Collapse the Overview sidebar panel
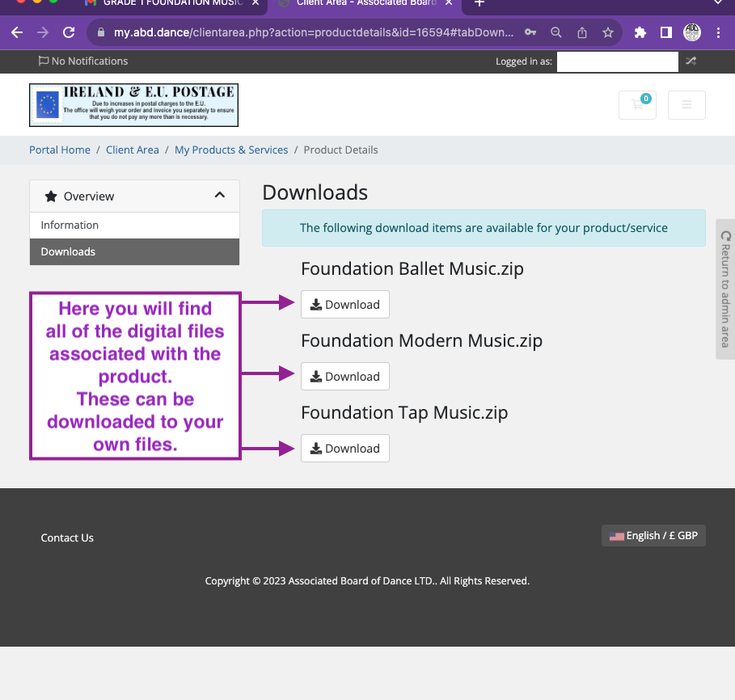The width and height of the screenshot is (735, 700). (219, 196)
